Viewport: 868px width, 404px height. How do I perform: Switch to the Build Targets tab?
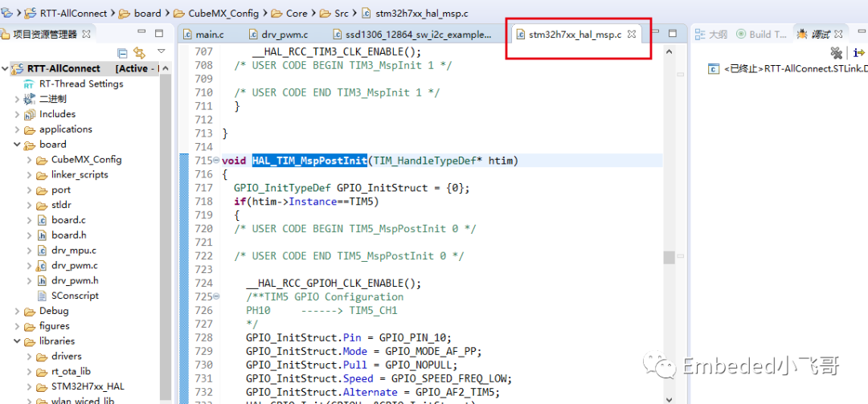[762, 35]
